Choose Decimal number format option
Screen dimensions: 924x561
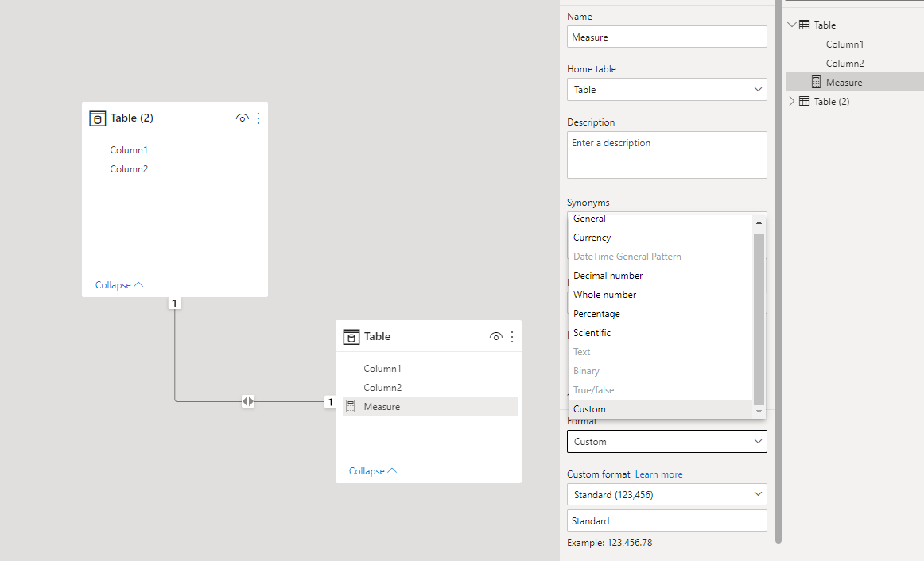coord(660,276)
